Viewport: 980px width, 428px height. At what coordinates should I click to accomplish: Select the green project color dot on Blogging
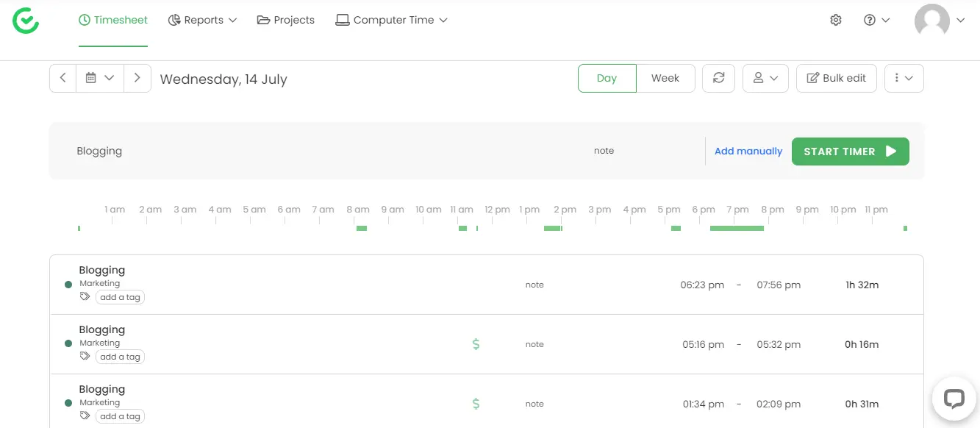pyautogui.click(x=69, y=284)
